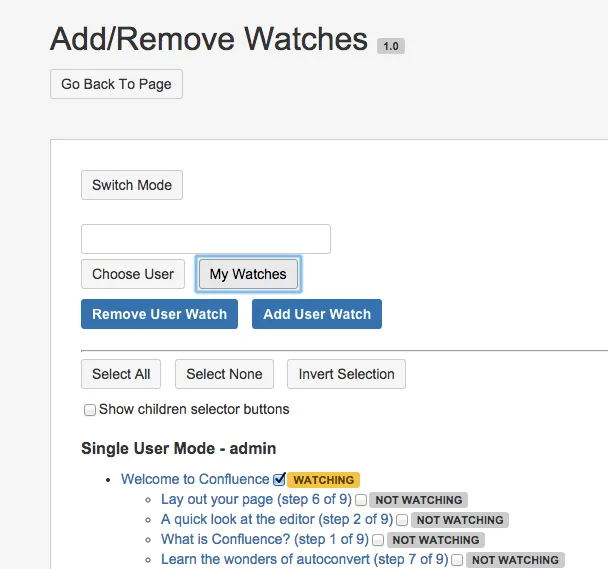Click the Single User Mode - admin heading
Viewport: 608px width, 569px height.
point(179,448)
